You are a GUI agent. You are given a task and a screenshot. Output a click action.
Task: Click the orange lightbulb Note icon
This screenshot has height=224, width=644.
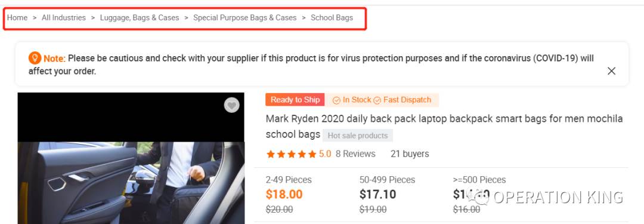(x=35, y=58)
